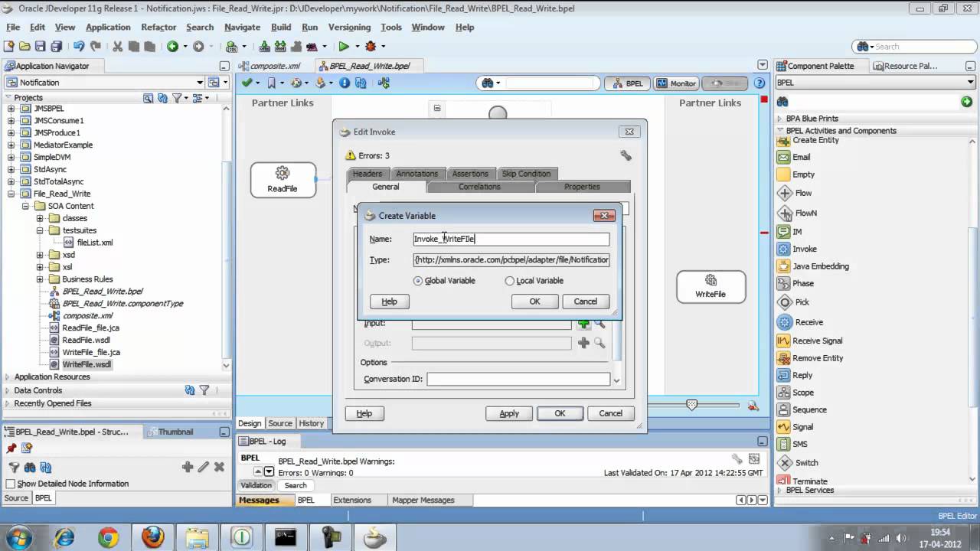Image resolution: width=980 pixels, height=551 pixels.
Task: Click the magnifier browse icon next to Input
Action: tap(599, 324)
